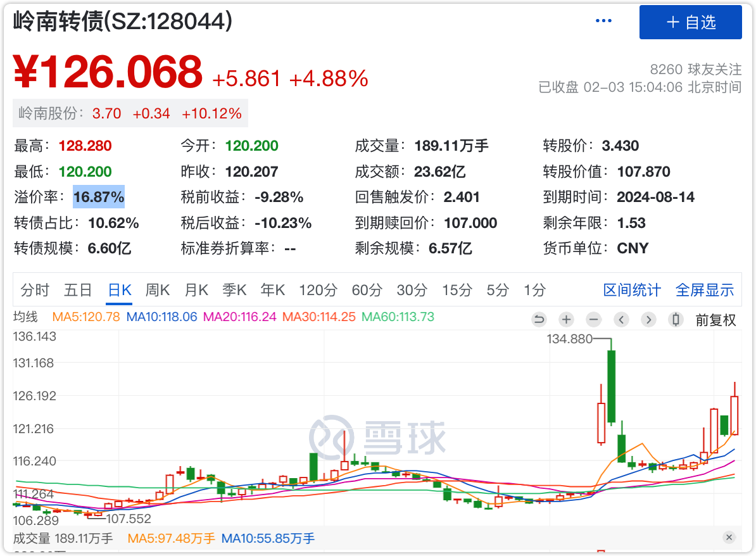
Task: Click the 均线 moving average indicator label
Action: click(26, 317)
